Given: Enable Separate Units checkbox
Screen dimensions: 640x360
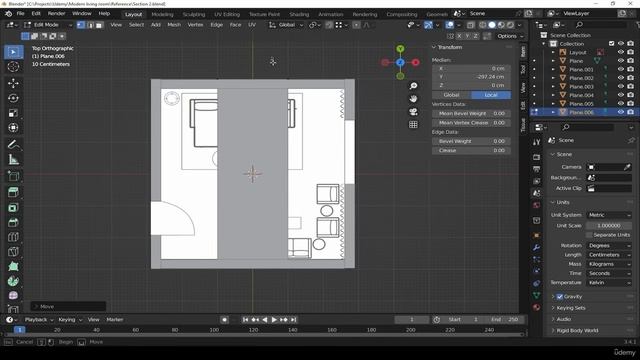Looking at the screenshot, I should click(589, 235).
